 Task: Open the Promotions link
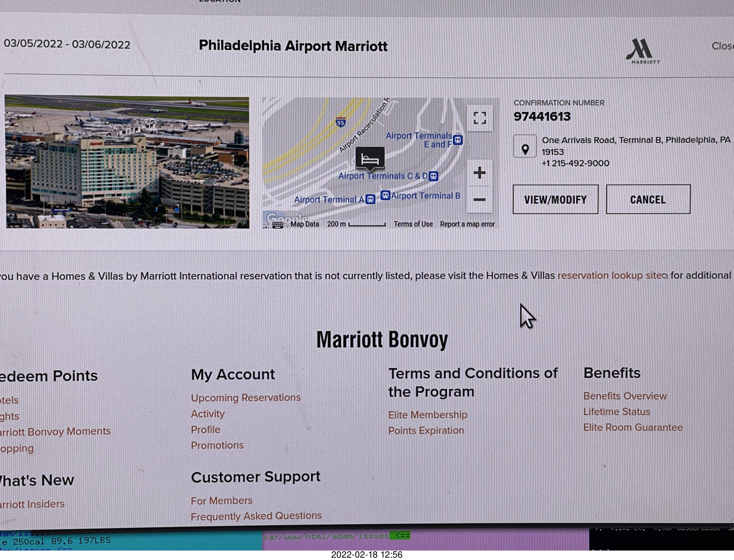pyautogui.click(x=217, y=445)
